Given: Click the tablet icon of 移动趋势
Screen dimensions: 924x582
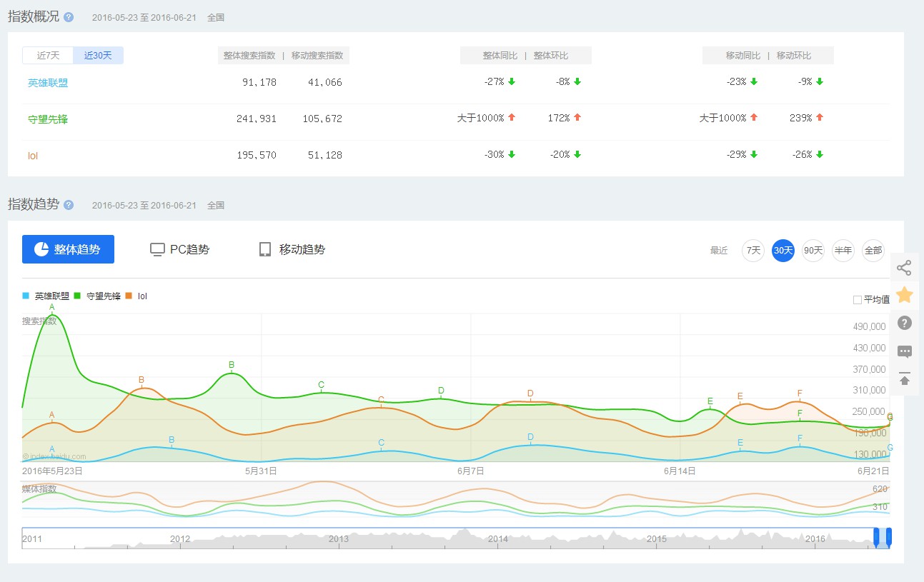Looking at the screenshot, I should [x=265, y=249].
